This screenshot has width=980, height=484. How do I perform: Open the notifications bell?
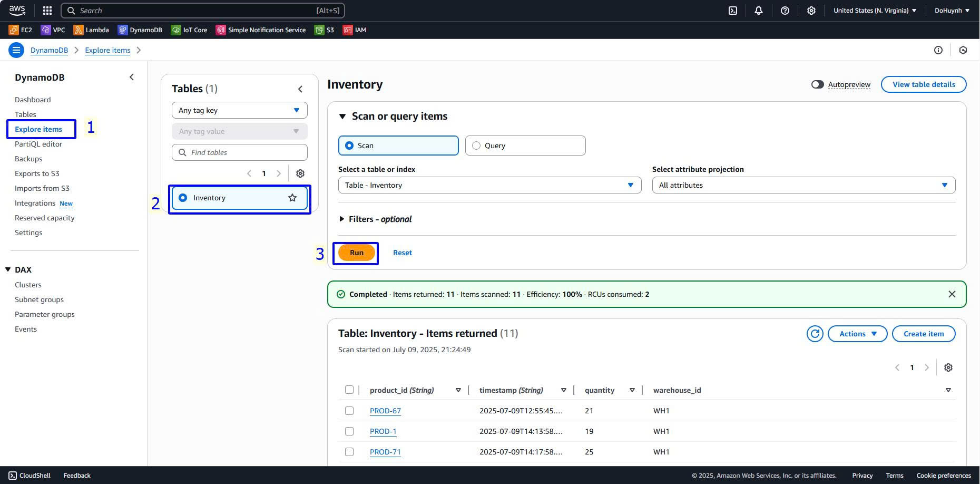[x=758, y=11]
